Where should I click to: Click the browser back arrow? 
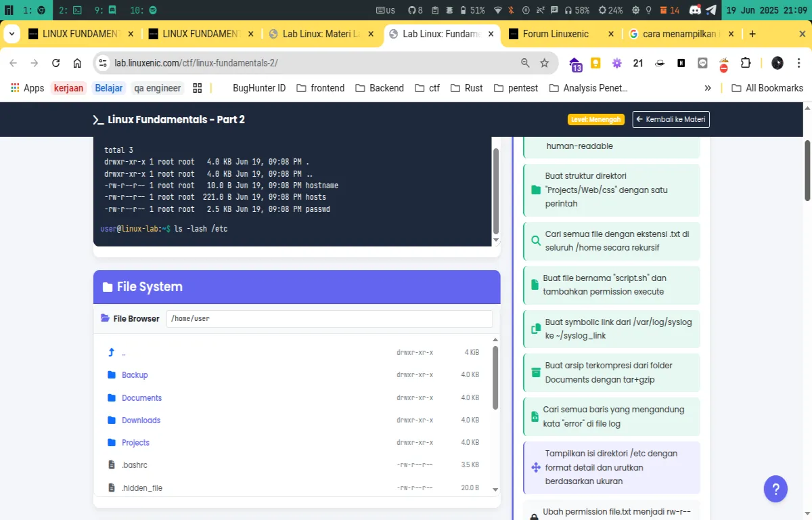coord(13,63)
